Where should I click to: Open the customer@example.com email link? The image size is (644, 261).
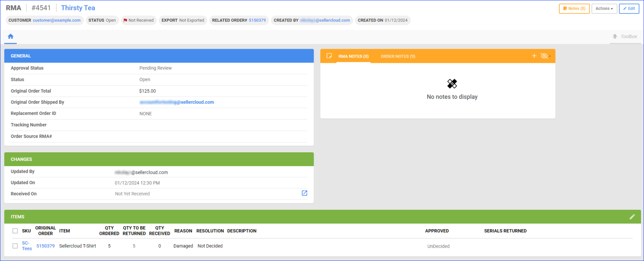[x=57, y=20]
